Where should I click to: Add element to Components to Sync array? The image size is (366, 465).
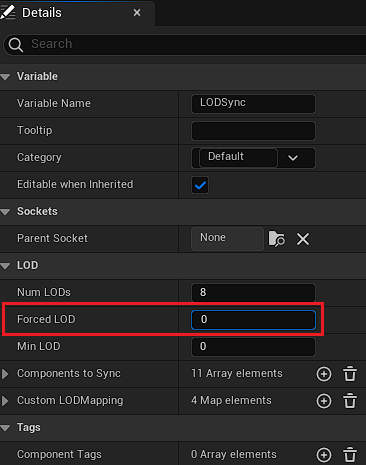point(324,374)
